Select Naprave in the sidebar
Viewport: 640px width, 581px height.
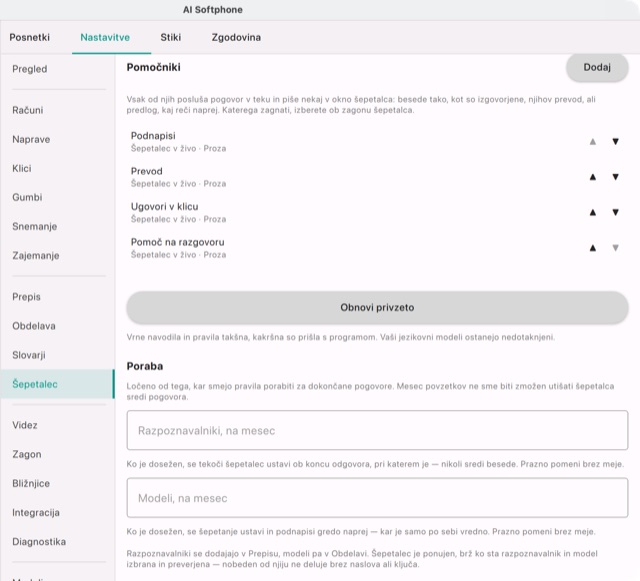pyautogui.click(x=58, y=139)
